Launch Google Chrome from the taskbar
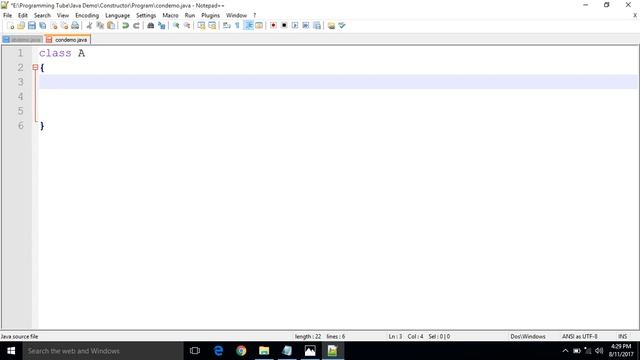 pos(241,351)
